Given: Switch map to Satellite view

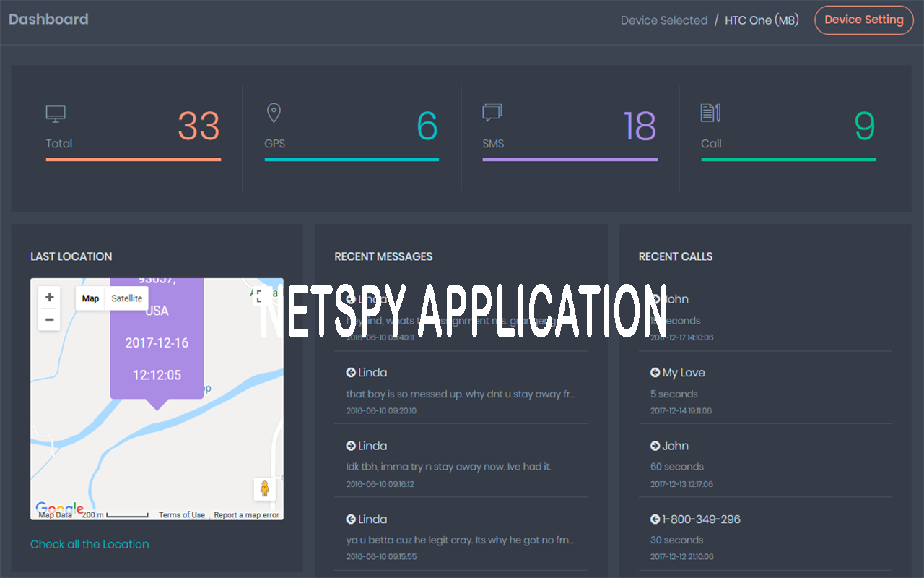Looking at the screenshot, I should pyautogui.click(x=127, y=298).
